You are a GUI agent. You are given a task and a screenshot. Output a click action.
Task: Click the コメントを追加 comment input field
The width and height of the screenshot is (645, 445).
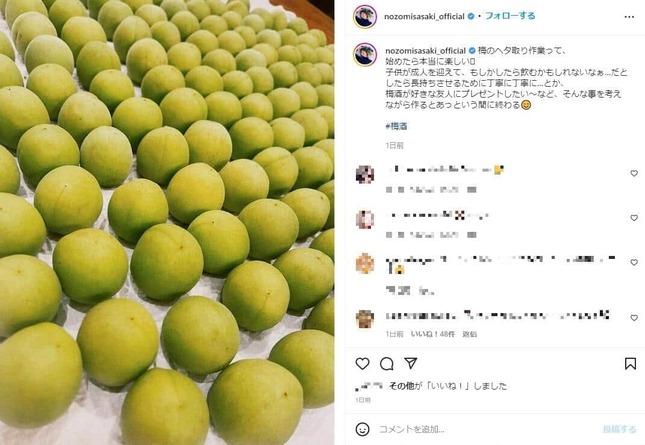tap(487, 429)
